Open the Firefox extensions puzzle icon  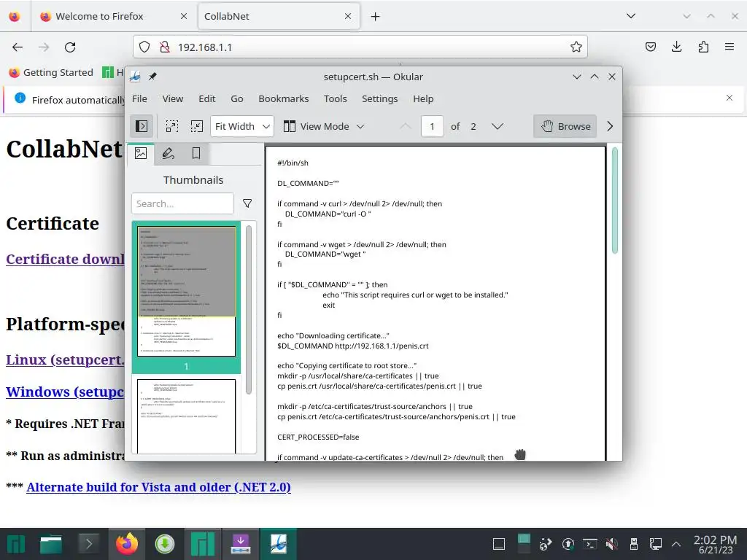(703, 47)
